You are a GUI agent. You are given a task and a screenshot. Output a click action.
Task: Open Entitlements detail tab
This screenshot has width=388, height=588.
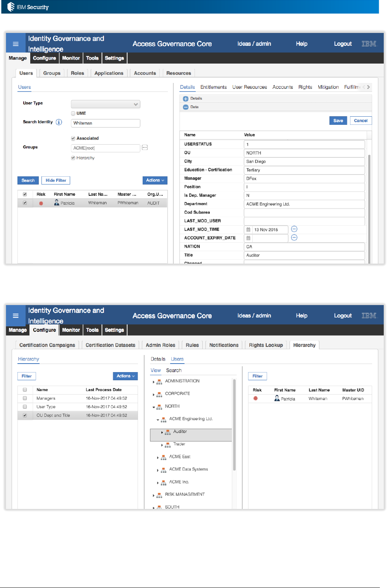click(x=214, y=87)
